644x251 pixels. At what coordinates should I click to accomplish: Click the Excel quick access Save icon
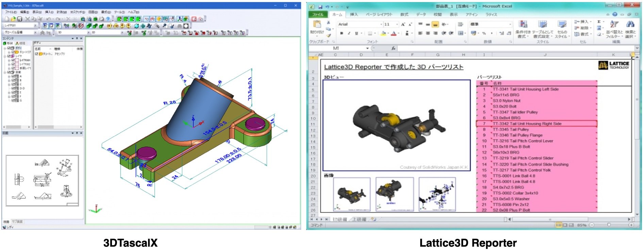click(x=320, y=6)
